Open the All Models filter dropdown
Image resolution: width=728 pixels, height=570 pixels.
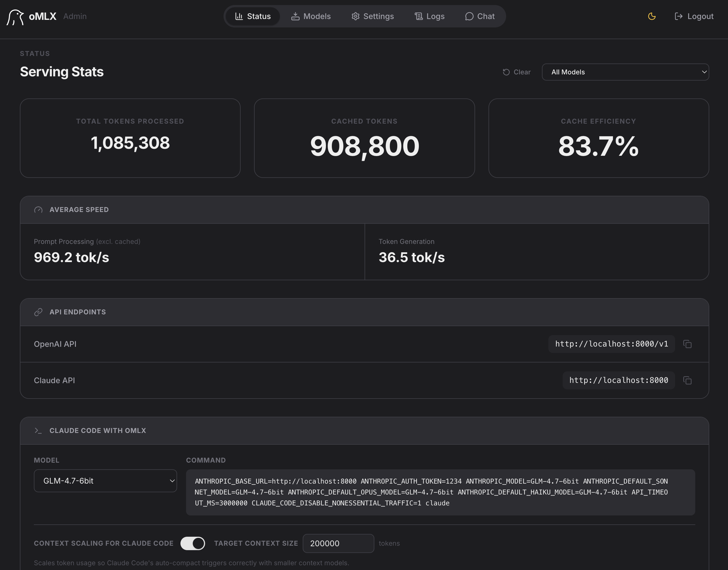click(x=625, y=72)
